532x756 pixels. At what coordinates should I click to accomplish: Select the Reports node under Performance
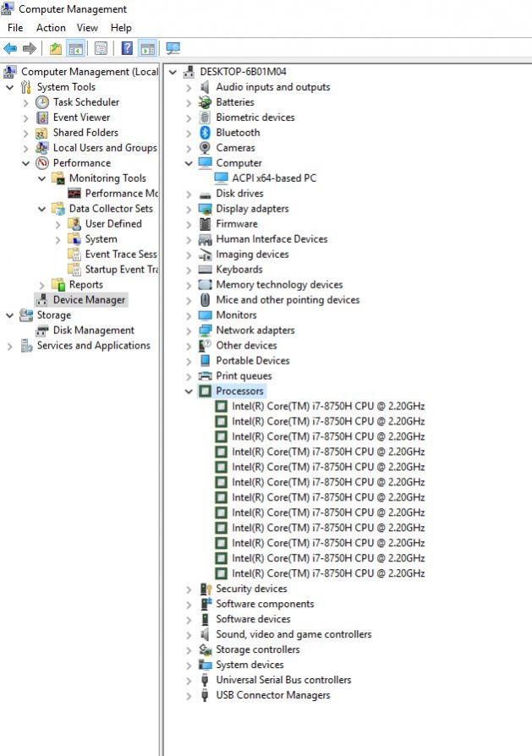pos(86,285)
